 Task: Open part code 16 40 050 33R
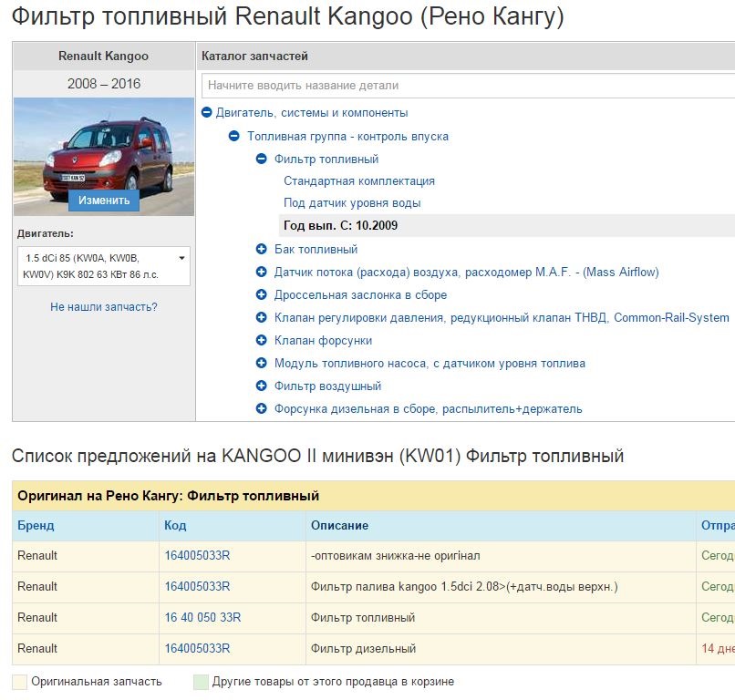(x=202, y=617)
